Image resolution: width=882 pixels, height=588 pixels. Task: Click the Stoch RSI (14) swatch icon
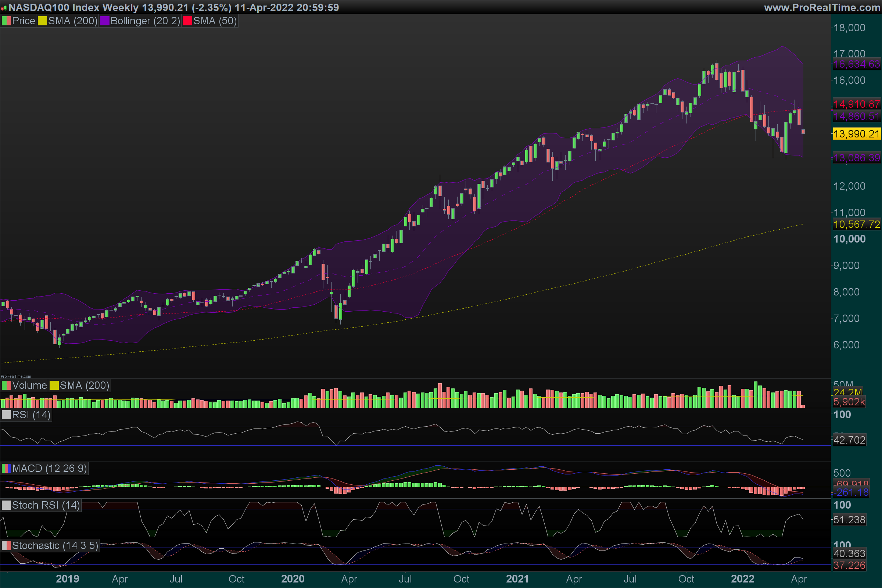(x=6, y=505)
